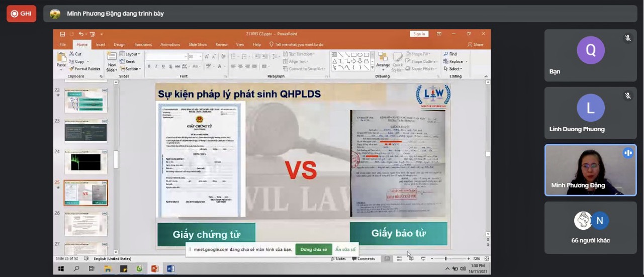Click the Save icon in title bar
Viewport: 644px width, 277px height.
(x=63, y=34)
